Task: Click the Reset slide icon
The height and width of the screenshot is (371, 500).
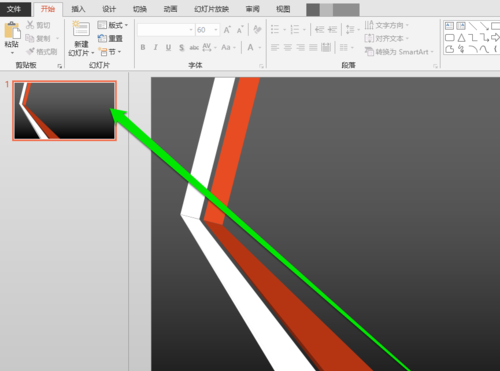Action: click(x=102, y=38)
